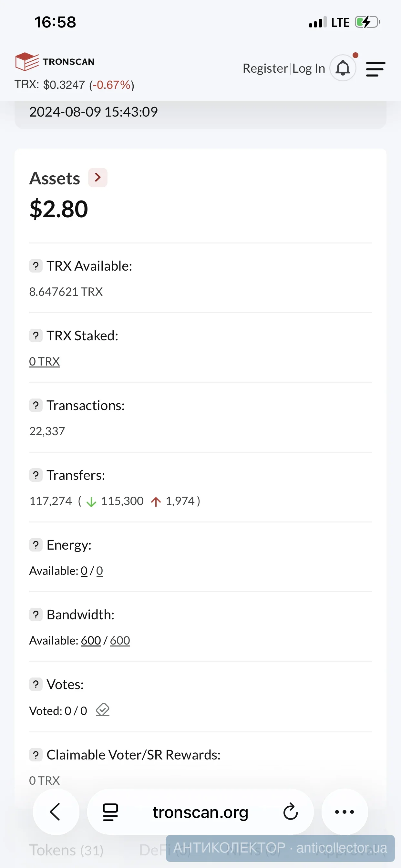Tap the help icon beside Transactions
401x868 pixels.
(x=36, y=405)
